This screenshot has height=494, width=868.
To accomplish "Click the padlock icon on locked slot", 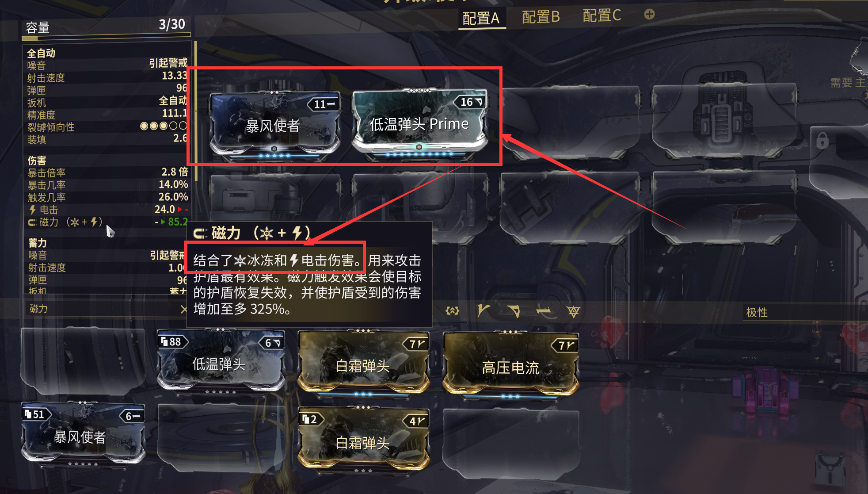I will pyautogui.click(x=822, y=141).
